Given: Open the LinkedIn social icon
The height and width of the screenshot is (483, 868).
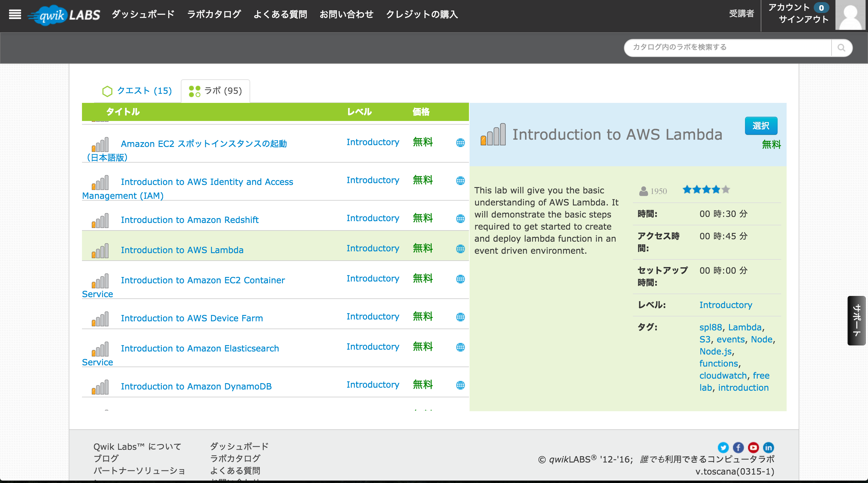Looking at the screenshot, I should [x=768, y=447].
